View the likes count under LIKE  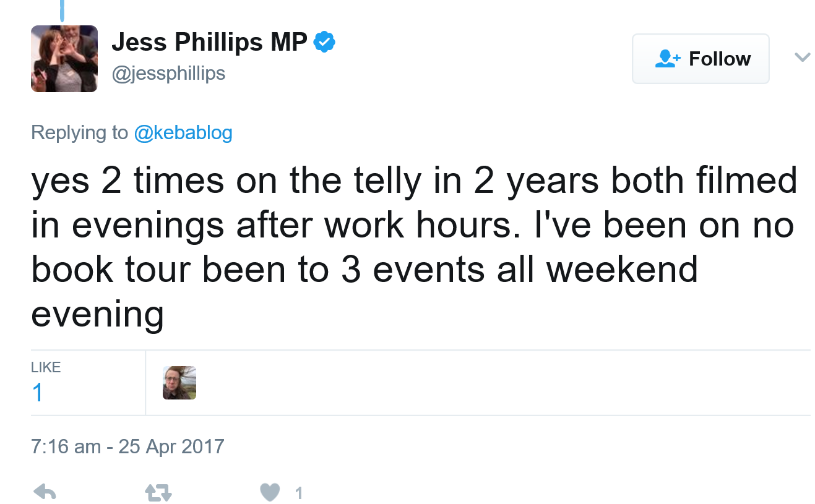tap(38, 393)
